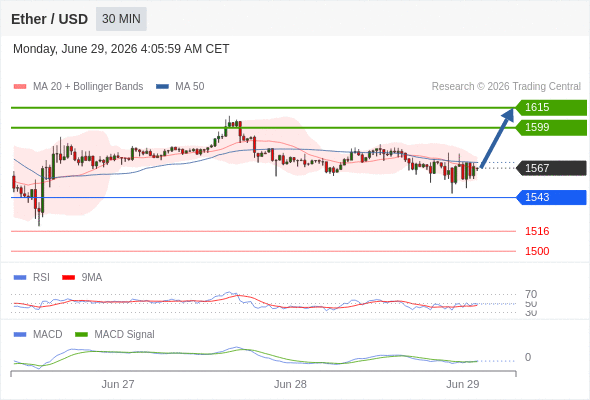Click the 30 MIN timeframe badge
Viewport: 590px width, 400px height.
[x=121, y=19]
